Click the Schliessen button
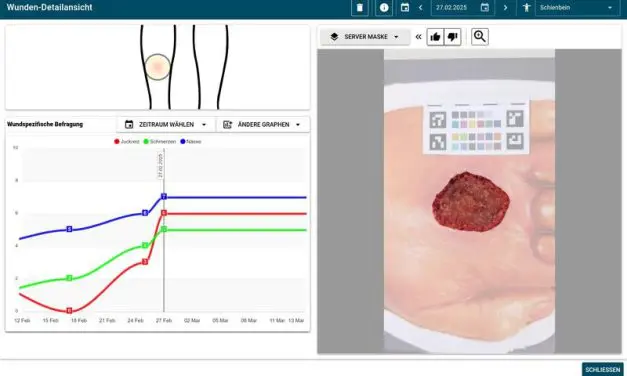 (602, 370)
